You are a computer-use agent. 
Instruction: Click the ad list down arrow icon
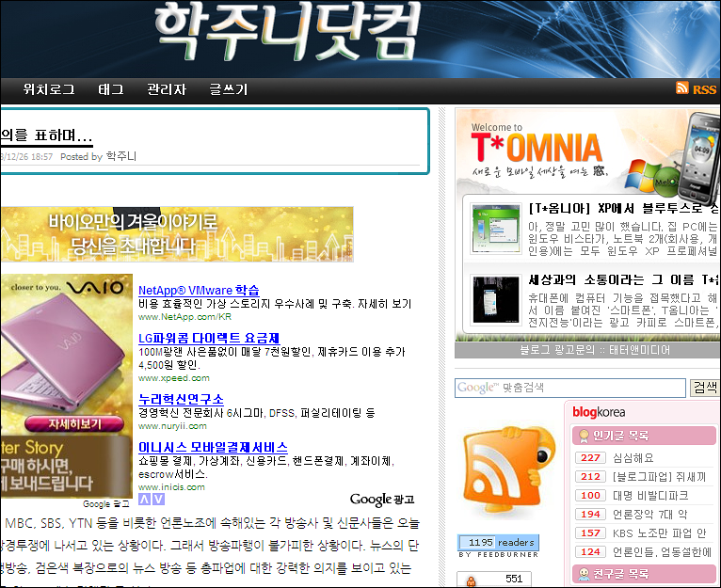click(x=158, y=500)
